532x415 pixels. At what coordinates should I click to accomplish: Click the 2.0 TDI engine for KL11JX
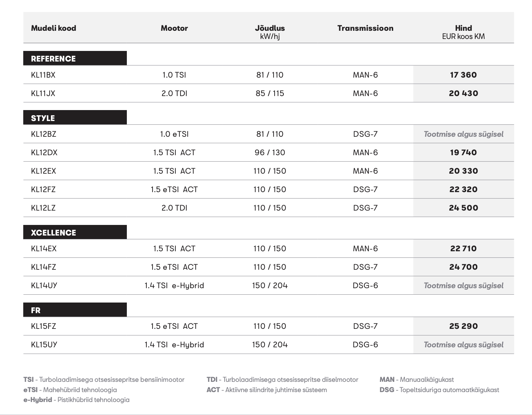point(174,93)
